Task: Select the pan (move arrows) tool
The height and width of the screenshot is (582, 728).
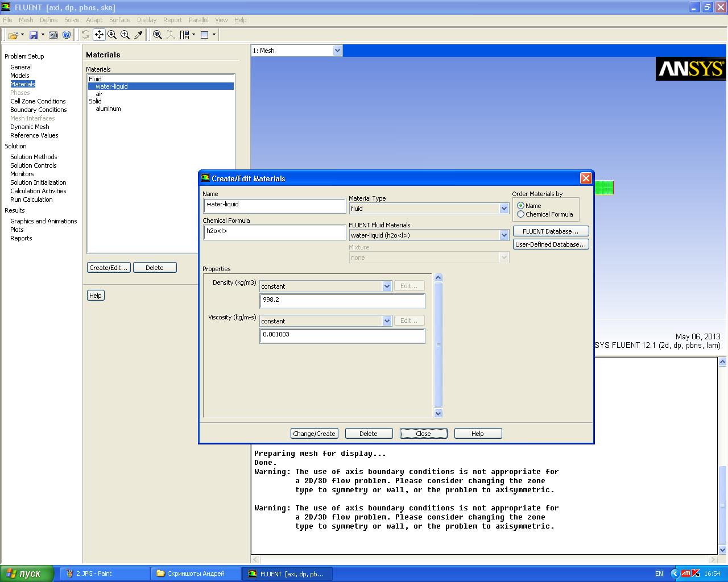Action: click(x=99, y=35)
